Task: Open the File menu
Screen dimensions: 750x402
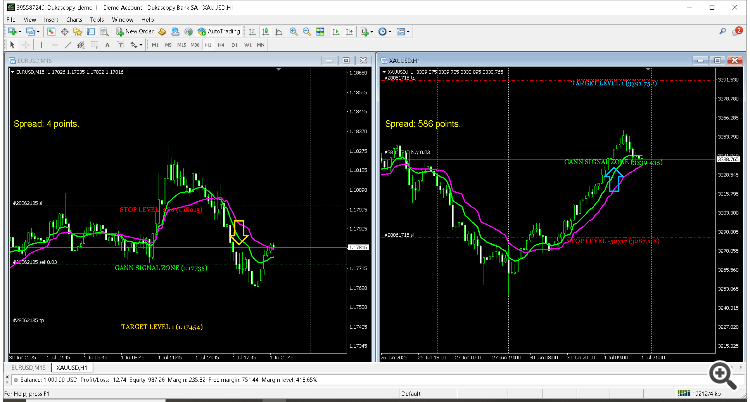Action: click(x=11, y=20)
